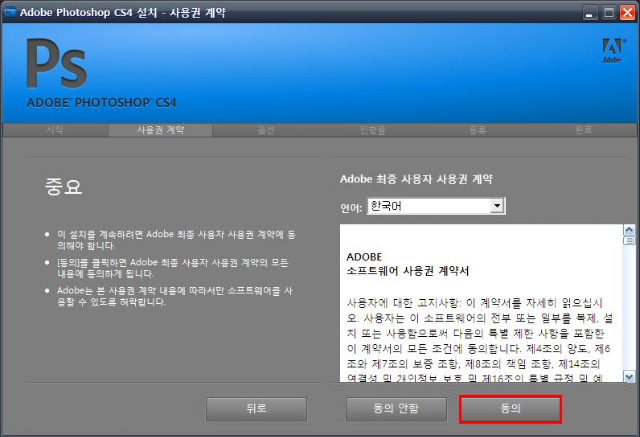Click the 동의 안함 (Decline) button
This screenshot has height=437, width=640.
tap(396, 409)
